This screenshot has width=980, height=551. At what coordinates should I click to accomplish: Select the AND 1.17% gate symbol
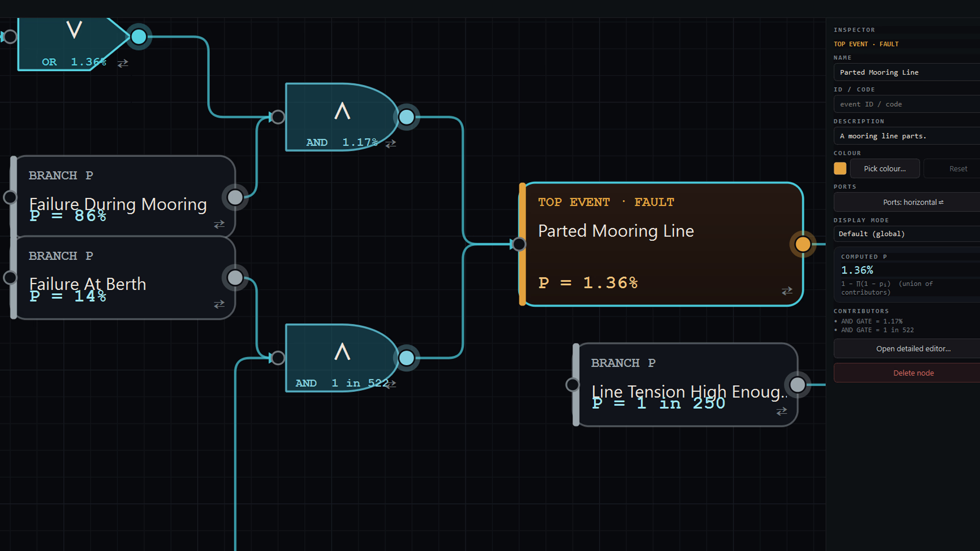click(x=342, y=111)
